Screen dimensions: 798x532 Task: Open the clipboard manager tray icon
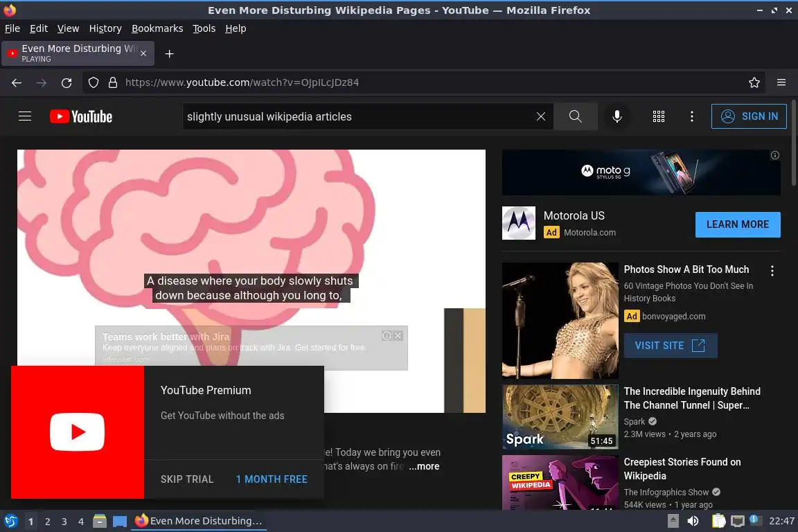point(718,522)
